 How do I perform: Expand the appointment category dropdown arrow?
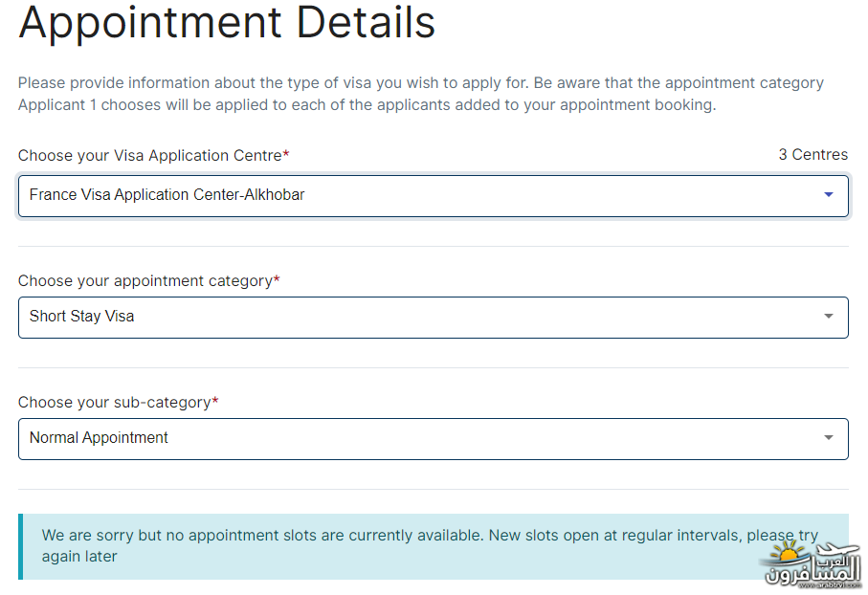[x=828, y=316]
